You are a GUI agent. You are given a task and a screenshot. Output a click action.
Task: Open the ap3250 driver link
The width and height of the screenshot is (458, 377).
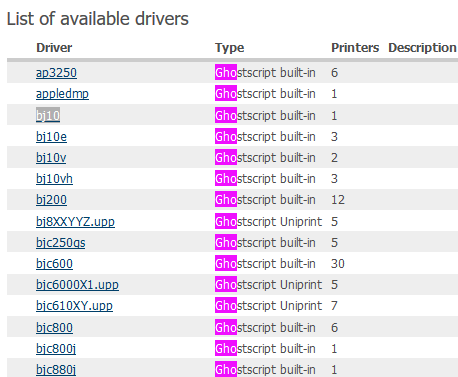coord(56,73)
